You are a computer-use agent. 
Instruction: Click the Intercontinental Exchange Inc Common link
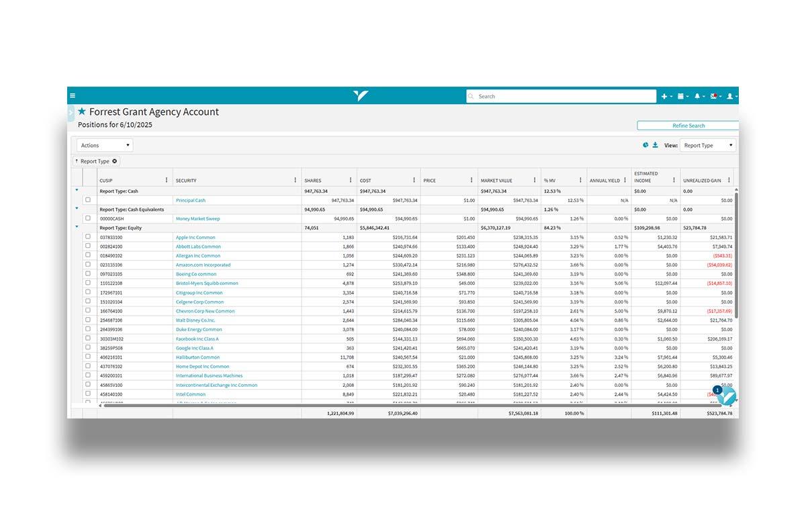pos(216,385)
